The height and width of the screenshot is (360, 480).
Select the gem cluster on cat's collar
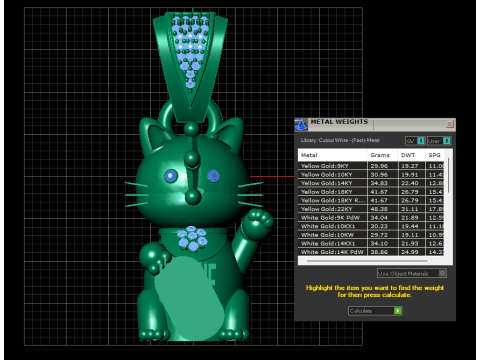pos(193,238)
